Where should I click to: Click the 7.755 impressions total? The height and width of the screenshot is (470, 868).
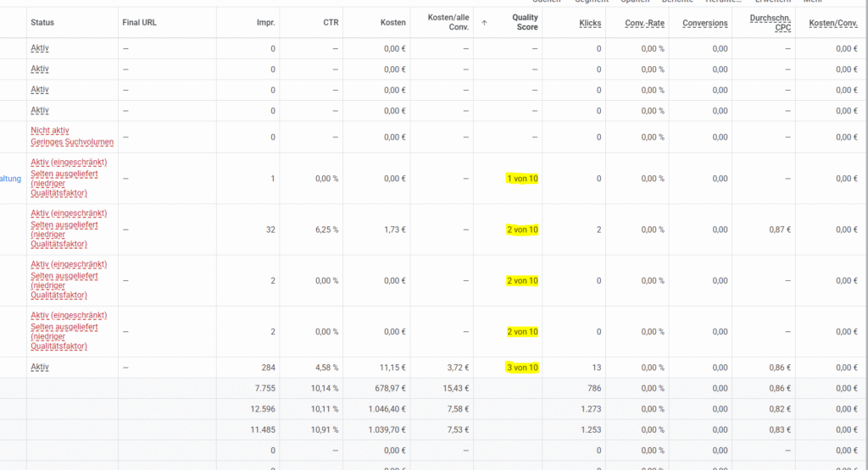pyautogui.click(x=265, y=388)
